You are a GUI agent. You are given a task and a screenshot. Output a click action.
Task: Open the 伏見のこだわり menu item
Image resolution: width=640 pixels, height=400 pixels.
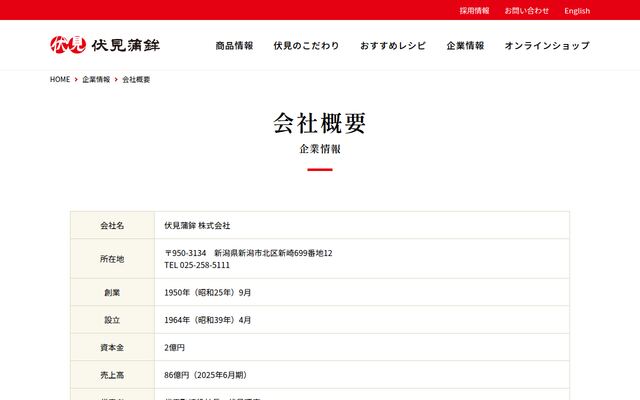pos(306,45)
